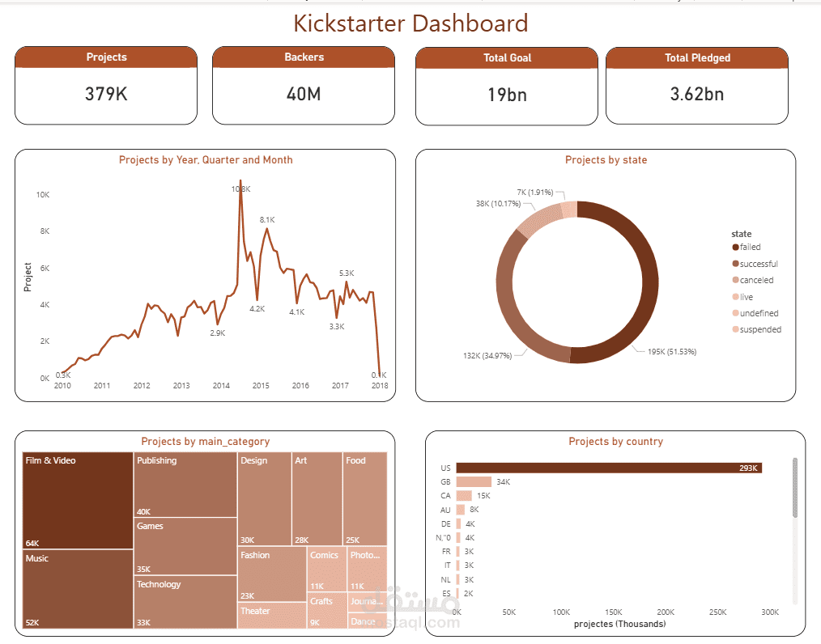The image size is (821, 644).
Task: Select the Total Pledged 3.62bn value
Action: tap(697, 94)
